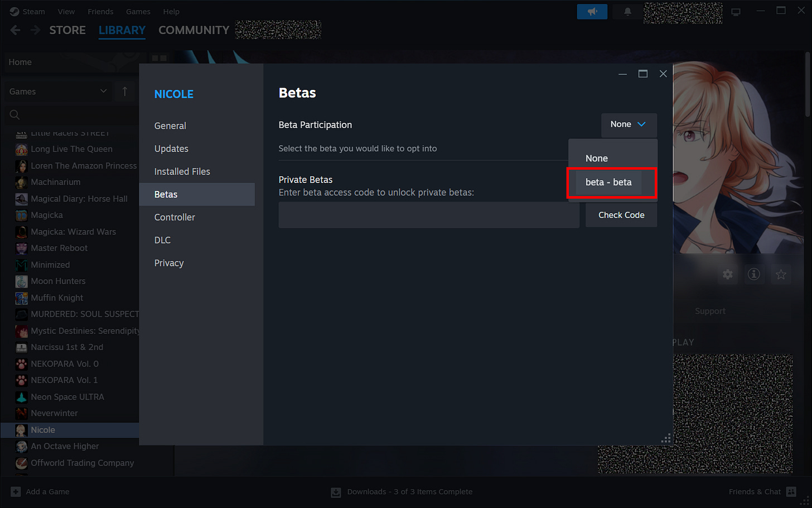Click the library page vertical scrollbar
This screenshot has height=508, width=812.
[x=807, y=84]
